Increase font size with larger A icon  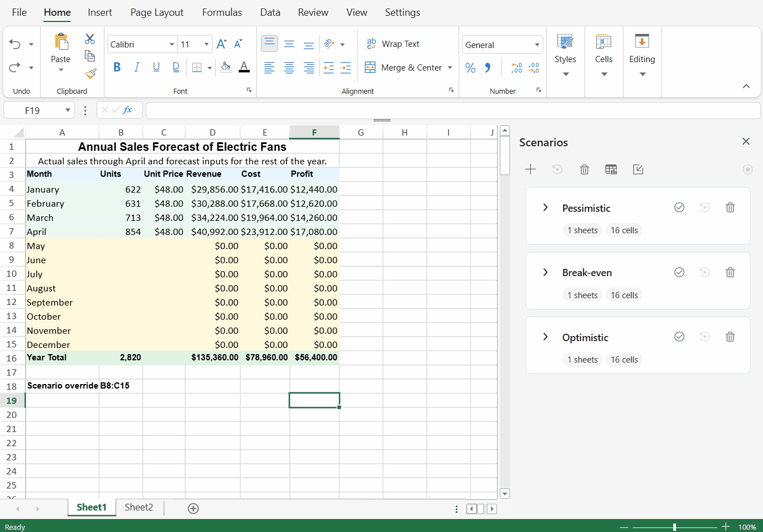click(x=221, y=44)
